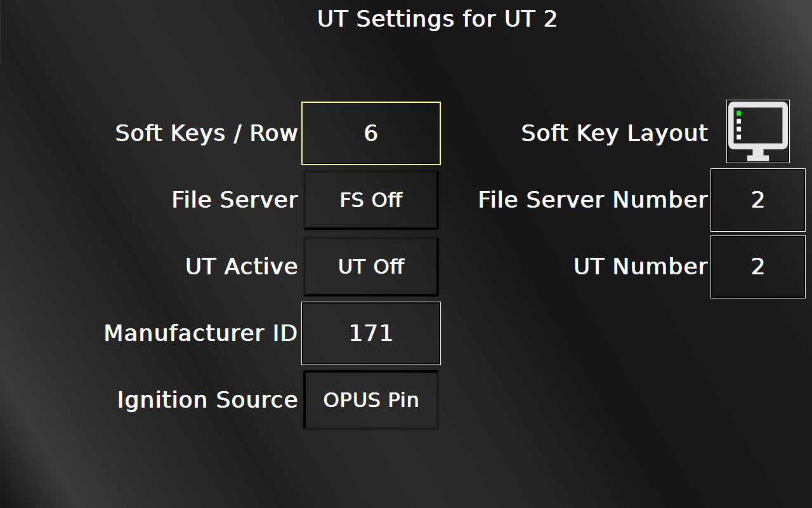Screen dimensions: 812x508
Task: Change the File Server Number value of 2
Action: click(x=757, y=199)
